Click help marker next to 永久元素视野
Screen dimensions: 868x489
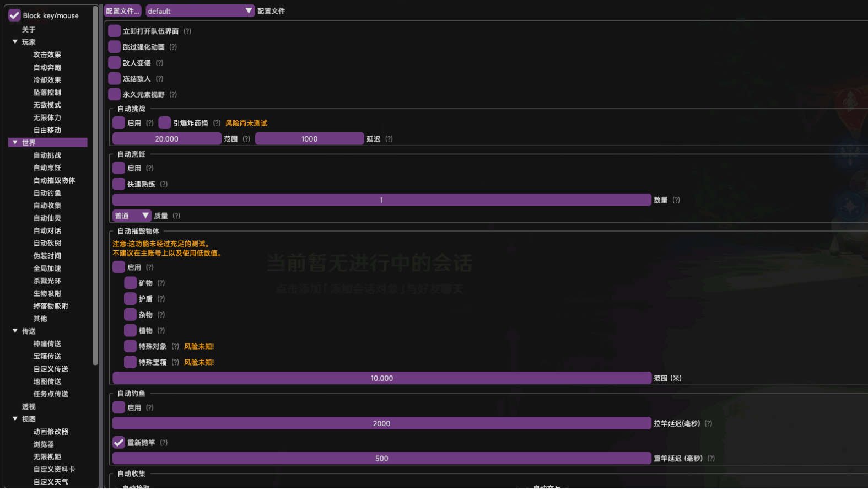click(x=173, y=95)
